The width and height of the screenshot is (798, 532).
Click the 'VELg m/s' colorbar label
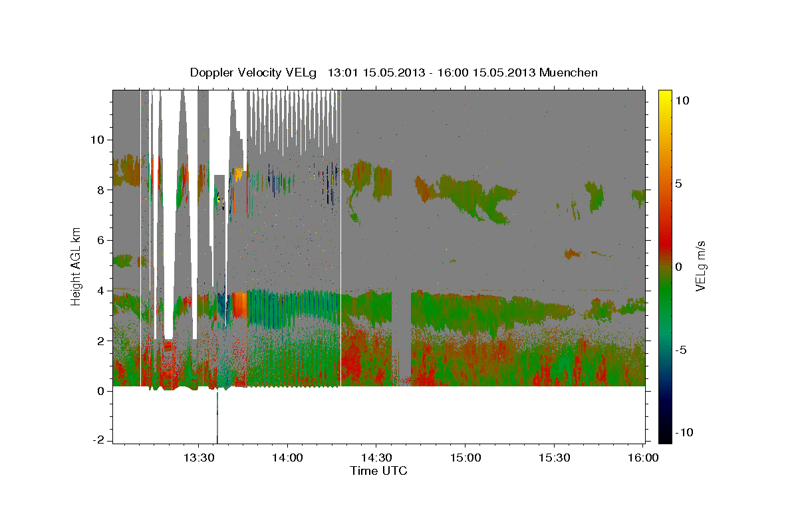tap(700, 266)
